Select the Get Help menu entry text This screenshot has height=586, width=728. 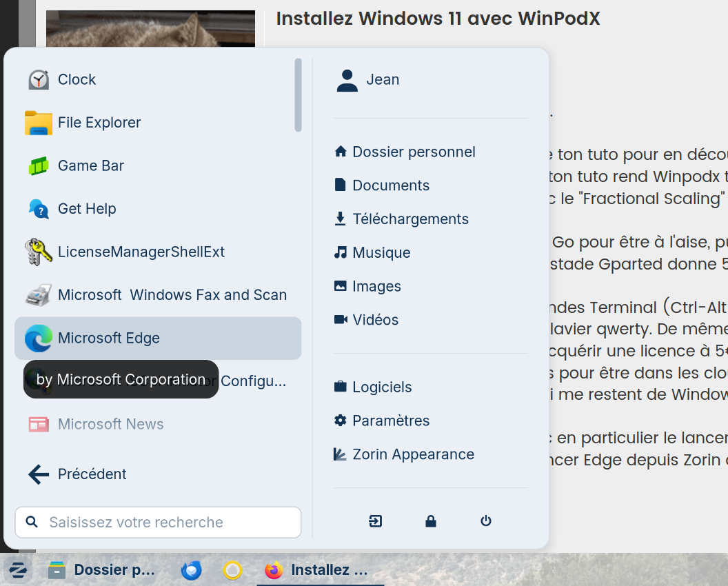point(87,209)
